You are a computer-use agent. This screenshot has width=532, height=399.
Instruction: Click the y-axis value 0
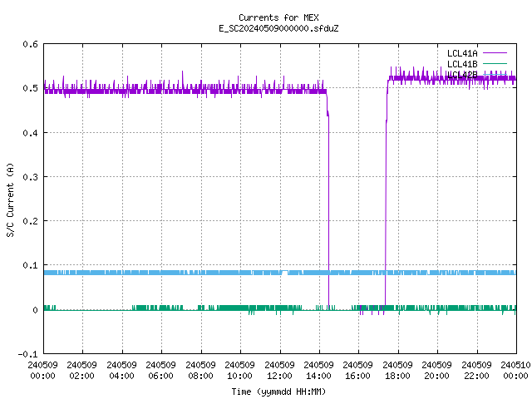[35, 310]
